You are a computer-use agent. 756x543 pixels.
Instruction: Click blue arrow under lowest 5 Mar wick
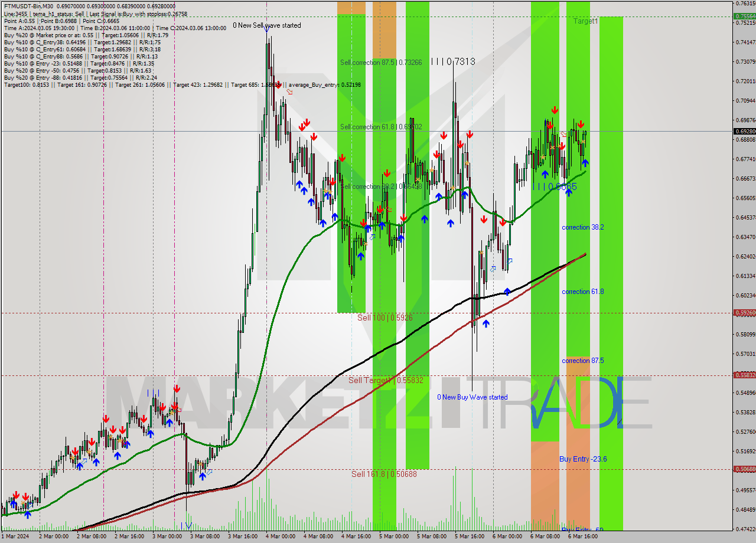[x=486, y=323]
